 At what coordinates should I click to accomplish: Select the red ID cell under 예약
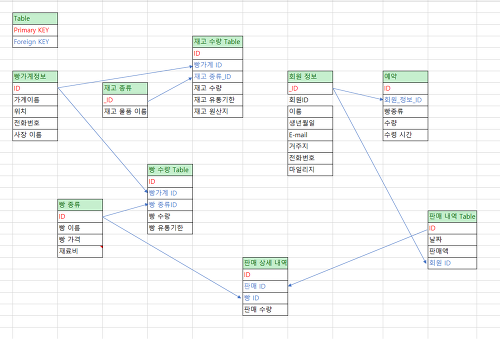point(405,88)
